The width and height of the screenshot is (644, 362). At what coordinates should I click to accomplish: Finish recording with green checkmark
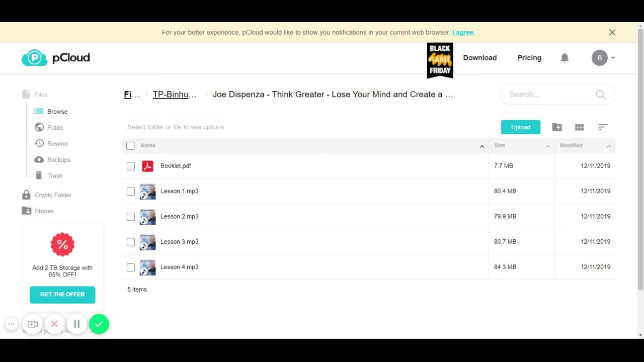click(x=99, y=324)
